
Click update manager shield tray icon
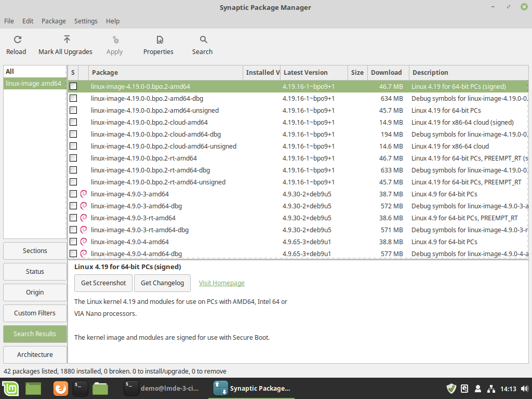[451, 389]
